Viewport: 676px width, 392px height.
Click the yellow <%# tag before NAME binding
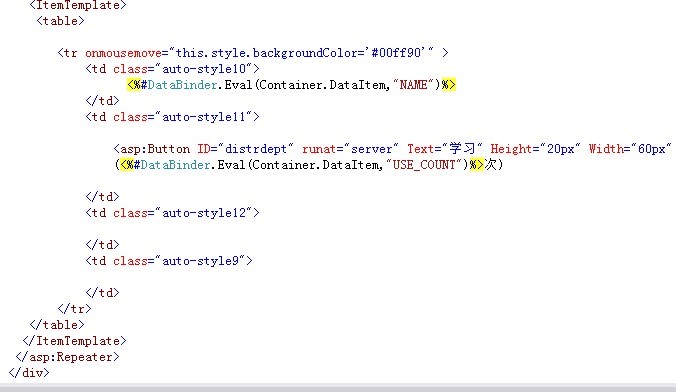click(x=137, y=85)
